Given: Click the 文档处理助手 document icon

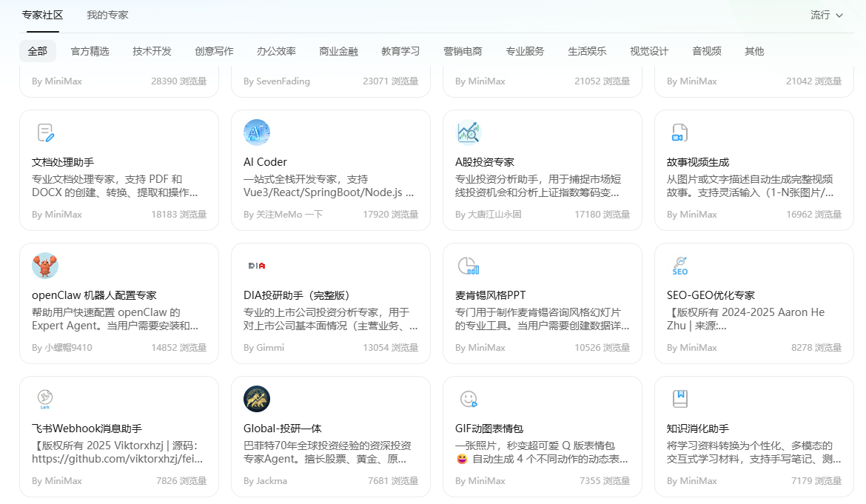Looking at the screenshot, I should [x=45, y=132].
